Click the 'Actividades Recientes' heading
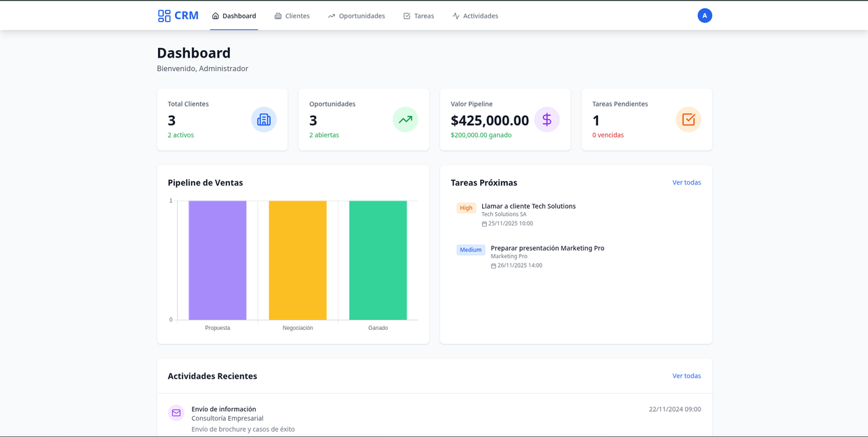 (x=212, y=376)
